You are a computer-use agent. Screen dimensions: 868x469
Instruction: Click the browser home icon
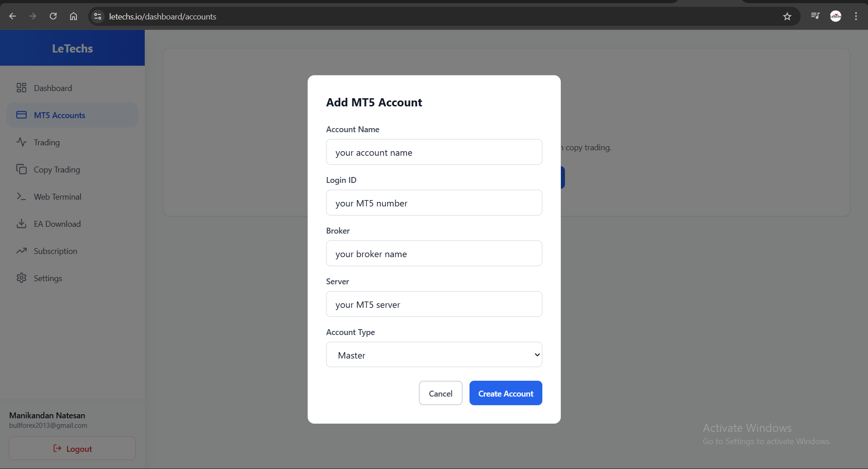point(73,16)
